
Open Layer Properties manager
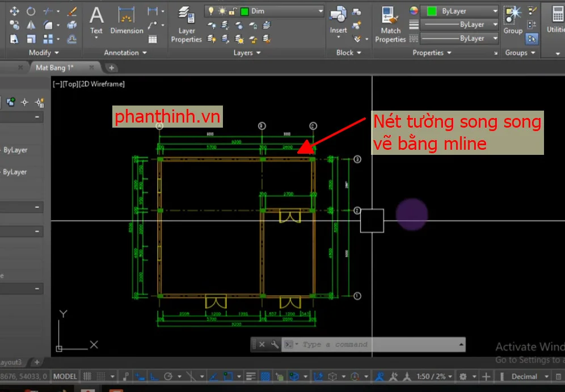(x=186, y=24)
